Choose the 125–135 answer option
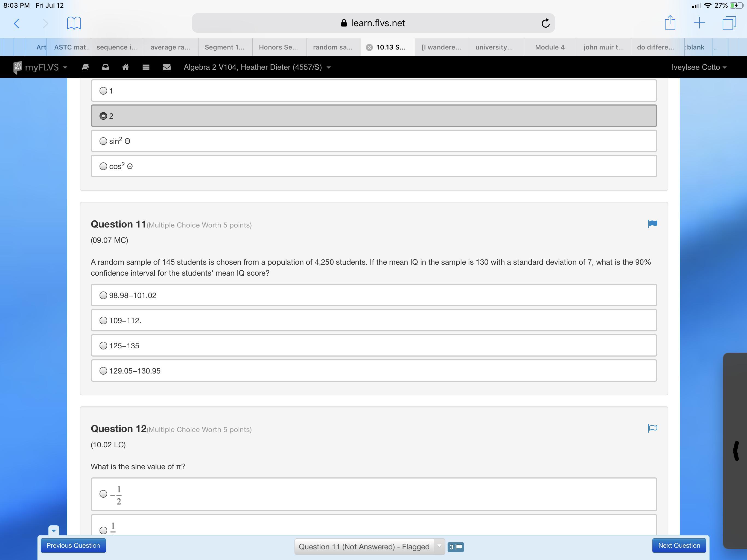This screenshot has width=747, height=560. click(103, 346)
